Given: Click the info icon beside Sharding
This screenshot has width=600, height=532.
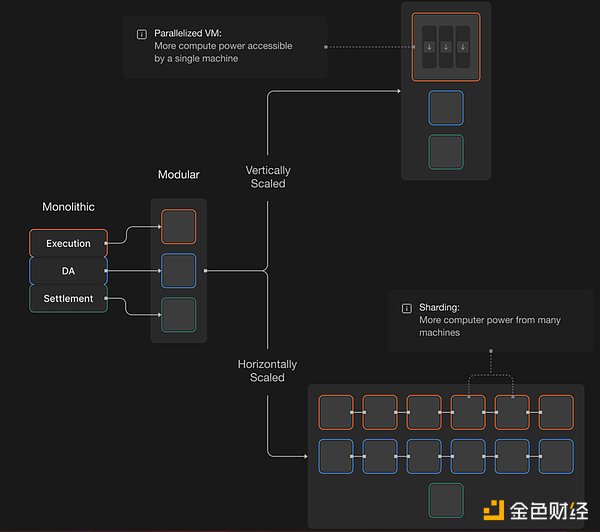Looking at the screenshot, I should click(x=406, y=308).
